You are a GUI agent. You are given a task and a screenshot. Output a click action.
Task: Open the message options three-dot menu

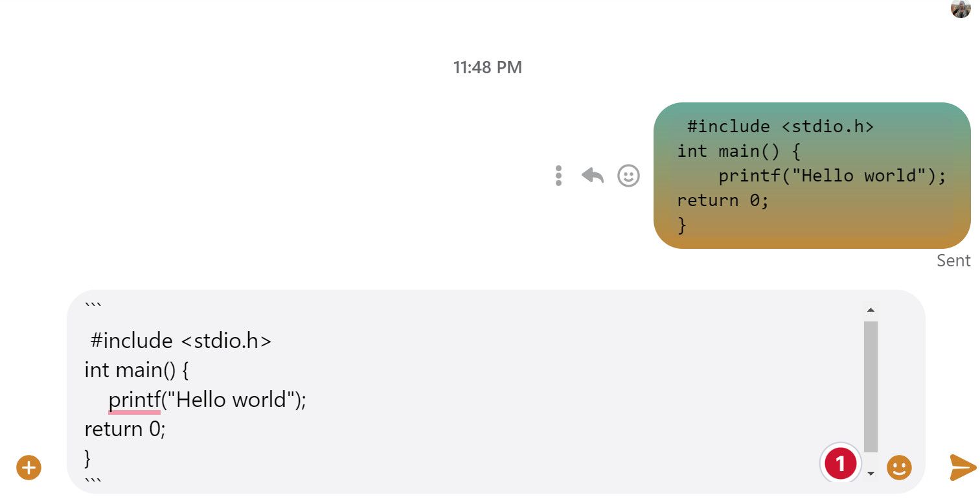[558, 176]
